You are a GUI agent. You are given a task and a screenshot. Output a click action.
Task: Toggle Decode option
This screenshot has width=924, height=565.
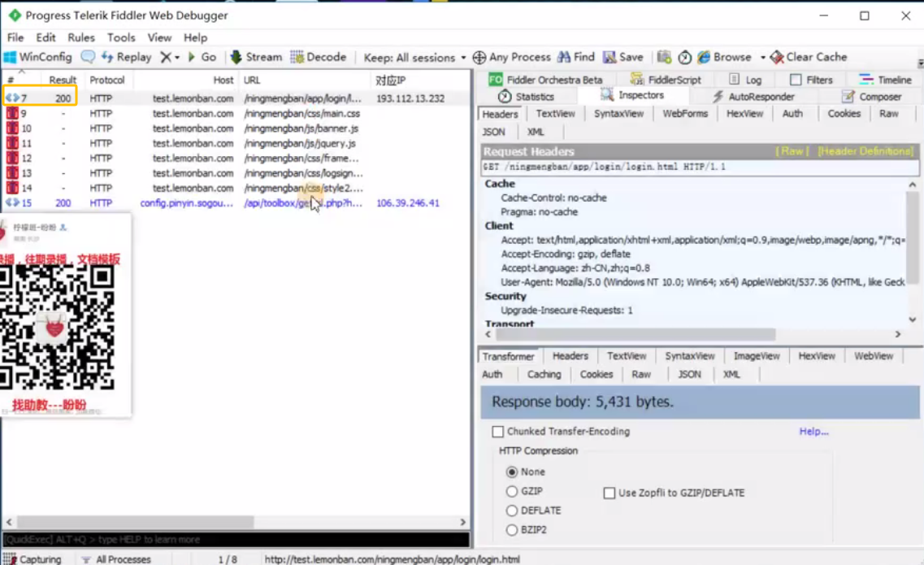(319, 57)
